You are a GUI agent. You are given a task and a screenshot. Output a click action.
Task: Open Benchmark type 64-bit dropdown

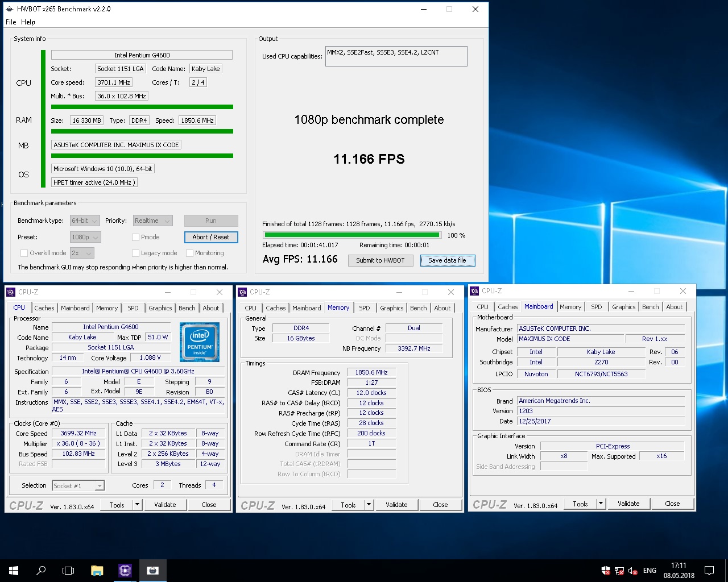pos(85,221)
